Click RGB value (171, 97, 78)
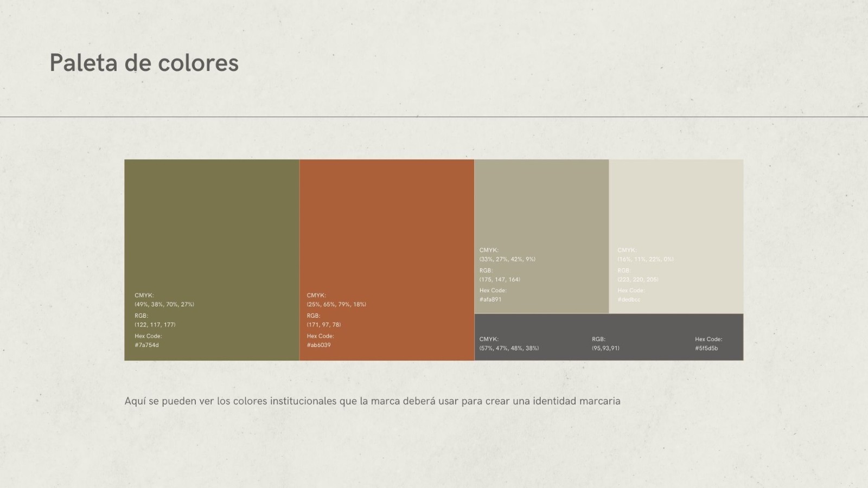Screen dimensions: 868x488 click(x=324, y=325)
